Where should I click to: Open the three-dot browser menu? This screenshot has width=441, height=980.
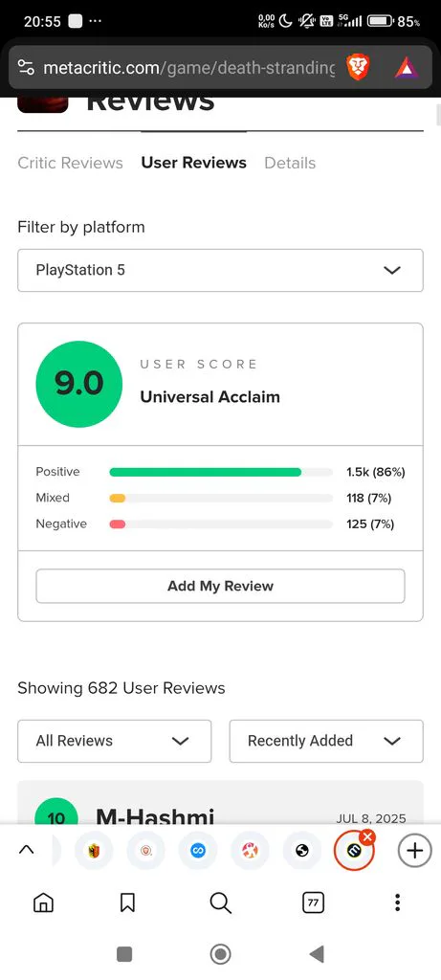pyautogui.click(x=397, y=902)
